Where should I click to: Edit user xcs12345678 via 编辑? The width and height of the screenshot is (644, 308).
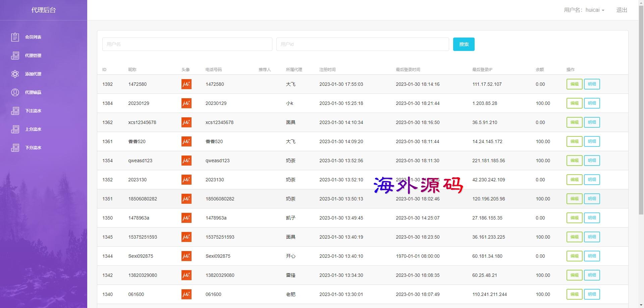575,122
